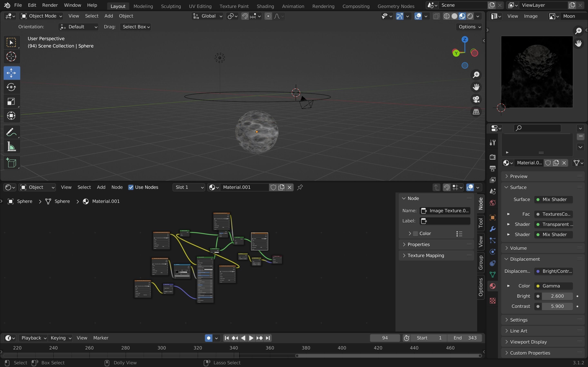Viewport: 588px width, 367px height.
Task: Pin the node editor material
Action: 300,187
